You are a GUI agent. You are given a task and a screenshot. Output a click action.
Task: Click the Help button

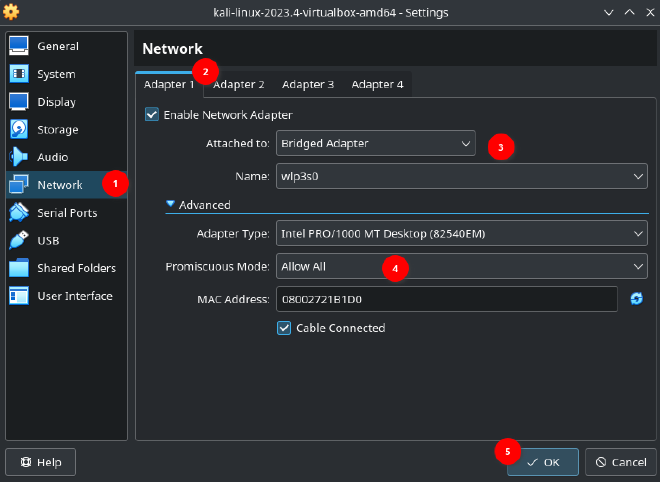(x=41, y=462)
